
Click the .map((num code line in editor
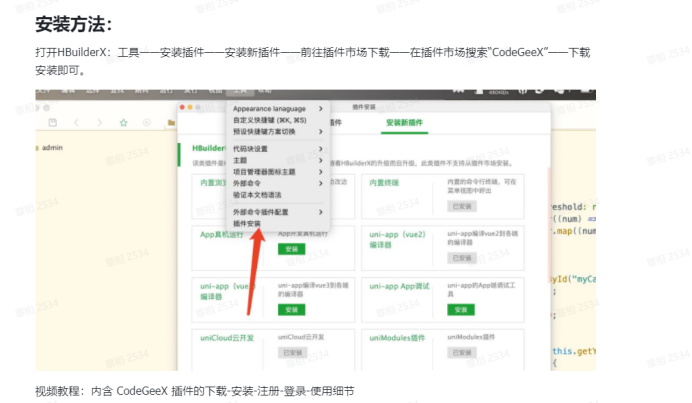tap(574, 231)
